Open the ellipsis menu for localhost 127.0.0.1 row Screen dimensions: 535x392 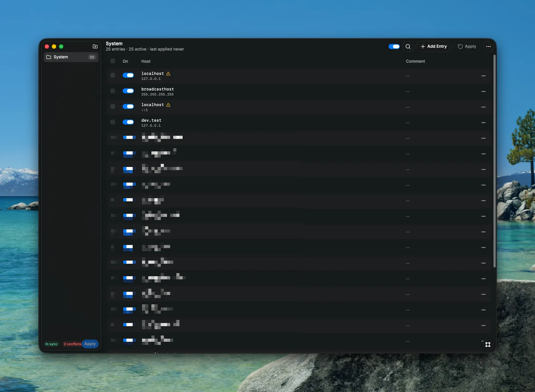tap(483, 76)
